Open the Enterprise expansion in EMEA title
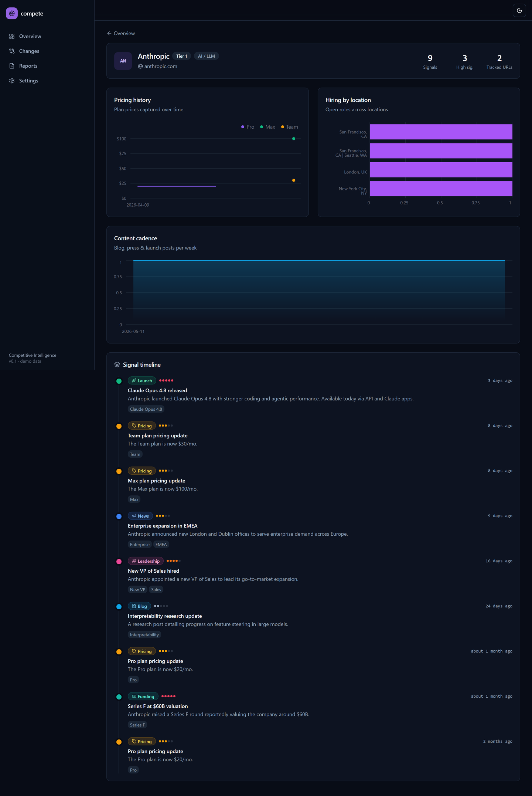The width and height of the screenshot is (532, 796). [x=163, y=526]
